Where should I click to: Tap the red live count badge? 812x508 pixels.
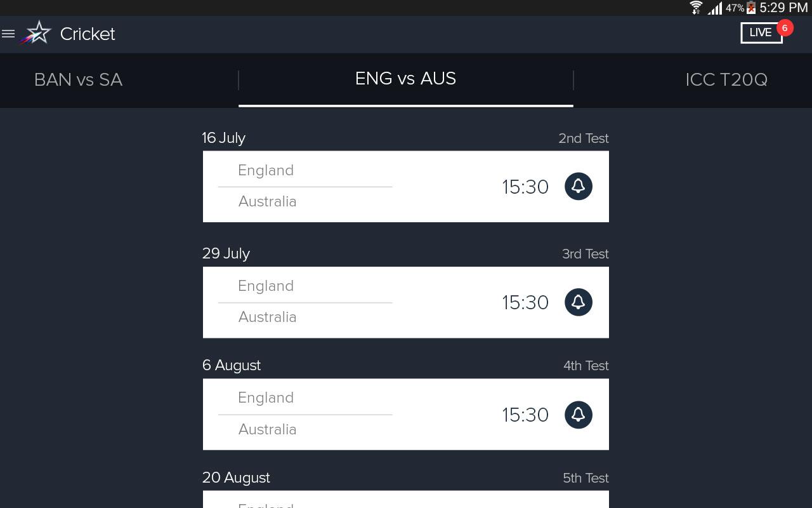(785, 28)
